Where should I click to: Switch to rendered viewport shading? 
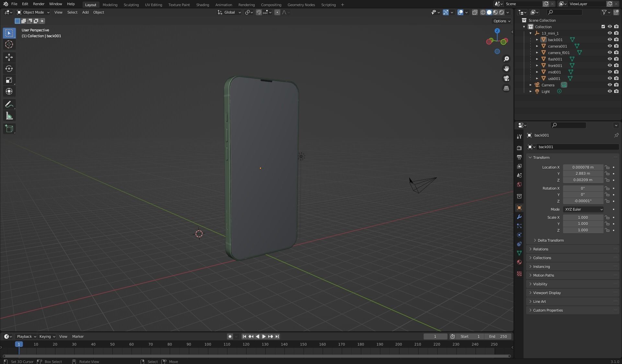pos(501,12)
